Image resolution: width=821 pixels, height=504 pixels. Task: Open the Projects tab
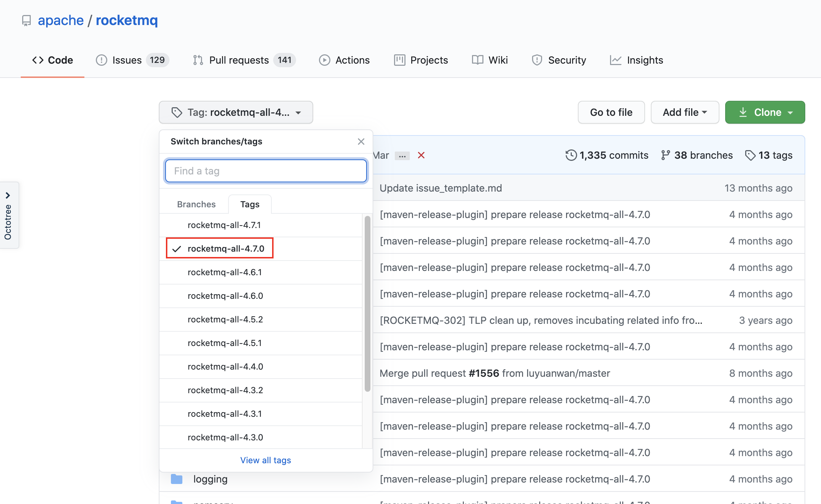[x=421, y=60]
